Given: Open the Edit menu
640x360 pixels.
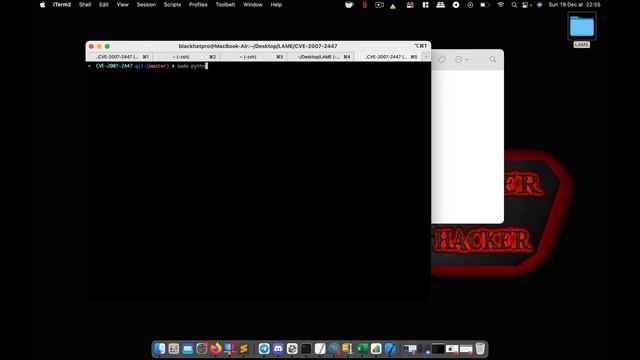Looking at the screenshot, I should tap(104, 5).
